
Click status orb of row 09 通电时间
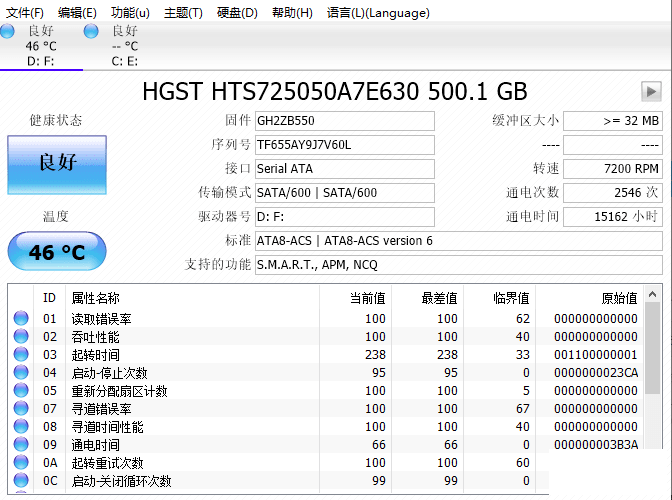pos(21,444)
